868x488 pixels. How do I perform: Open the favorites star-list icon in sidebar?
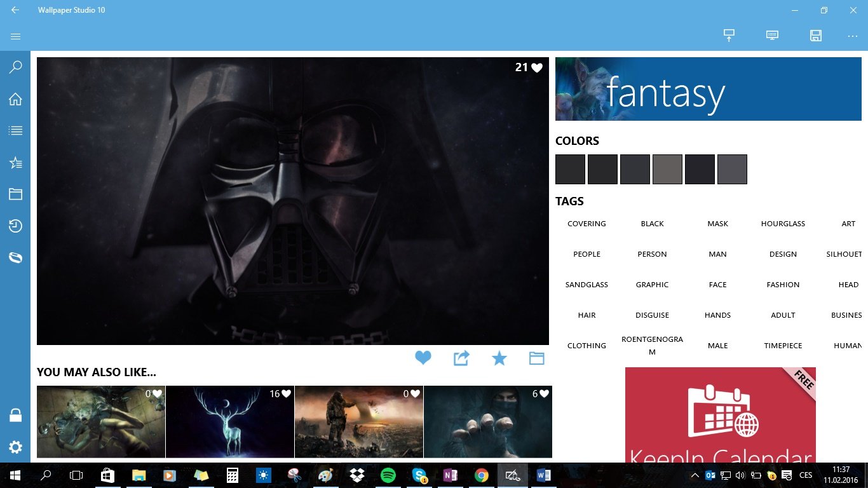coord(15,163)
